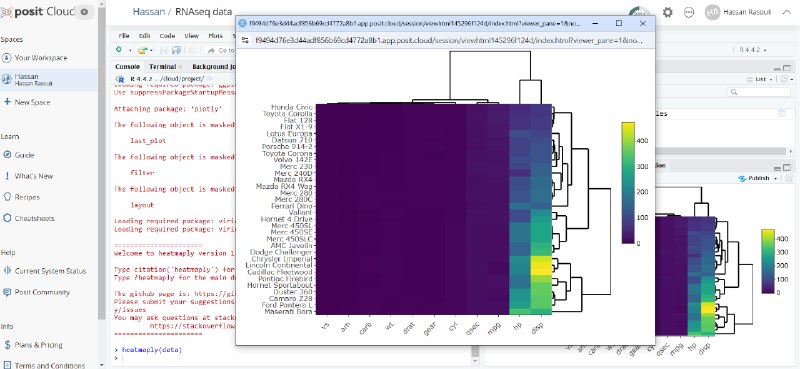
Task: Click the heatmaply(data) command text
Action: tap(152, 350)
